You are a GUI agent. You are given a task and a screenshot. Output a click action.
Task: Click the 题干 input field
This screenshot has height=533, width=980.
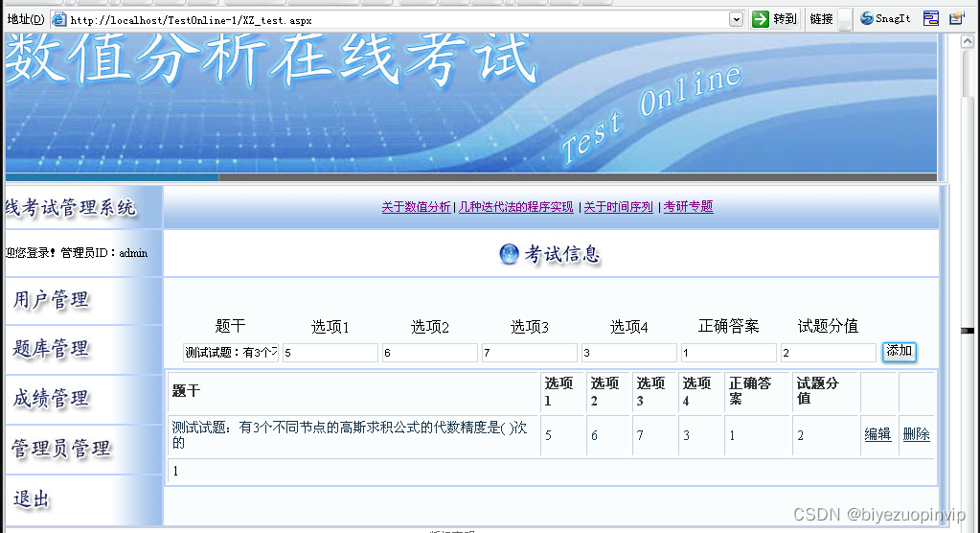coord(231,353)
